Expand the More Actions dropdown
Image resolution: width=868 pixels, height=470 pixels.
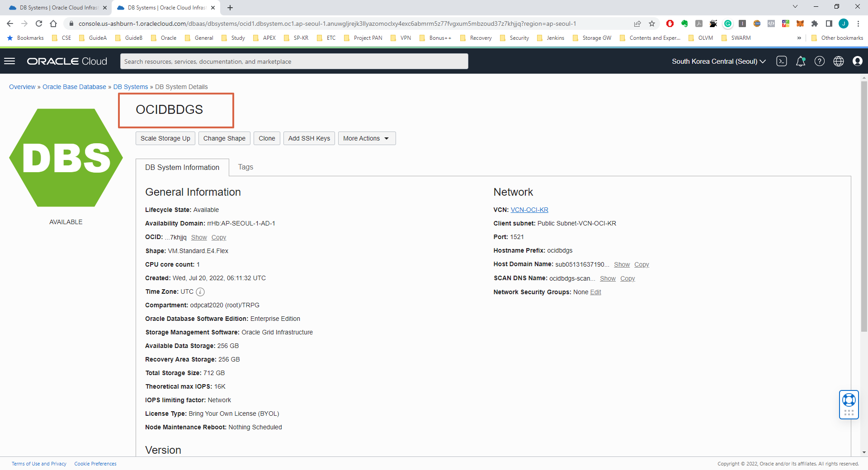click(x=367, y=138)
